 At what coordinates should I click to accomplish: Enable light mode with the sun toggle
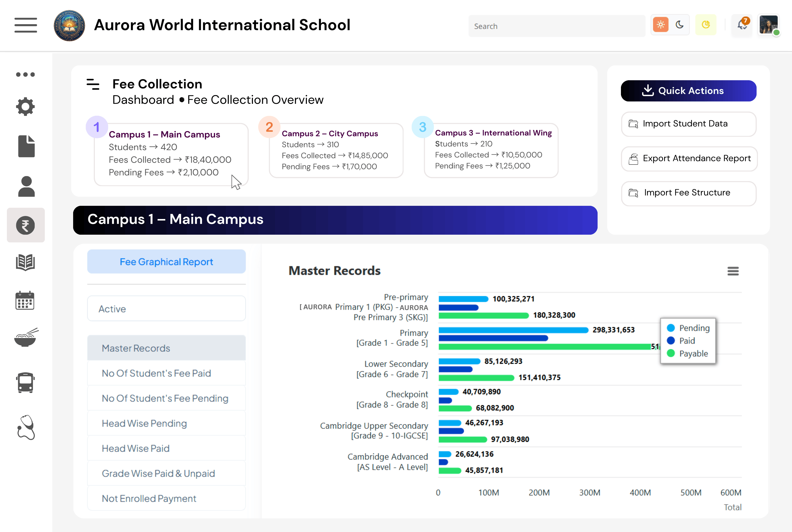[660, 24]
